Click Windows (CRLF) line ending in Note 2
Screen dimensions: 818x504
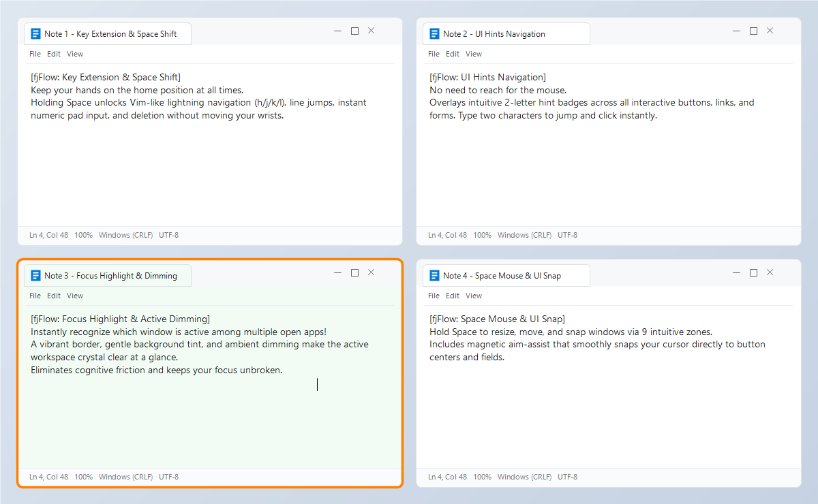[524, 235]
